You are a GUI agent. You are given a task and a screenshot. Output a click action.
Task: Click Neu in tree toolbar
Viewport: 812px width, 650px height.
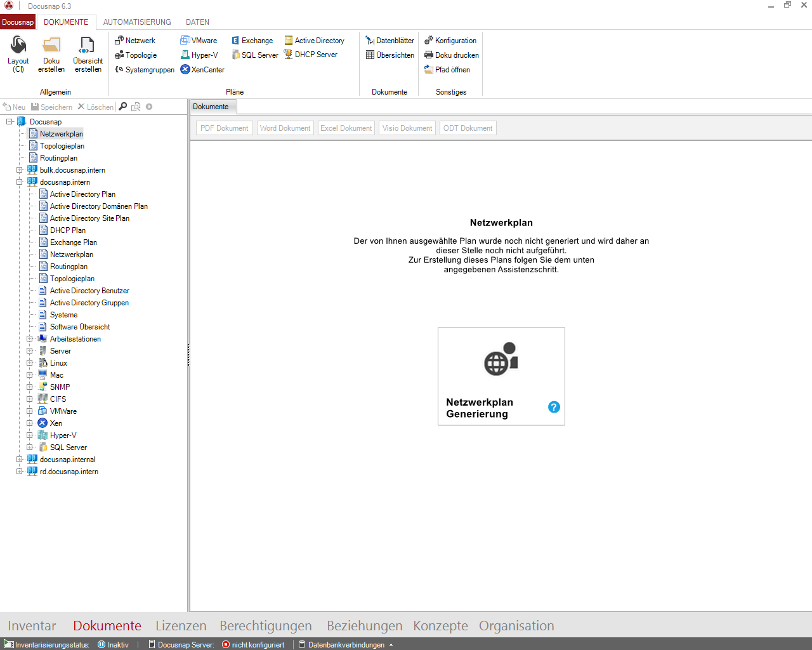15,107
